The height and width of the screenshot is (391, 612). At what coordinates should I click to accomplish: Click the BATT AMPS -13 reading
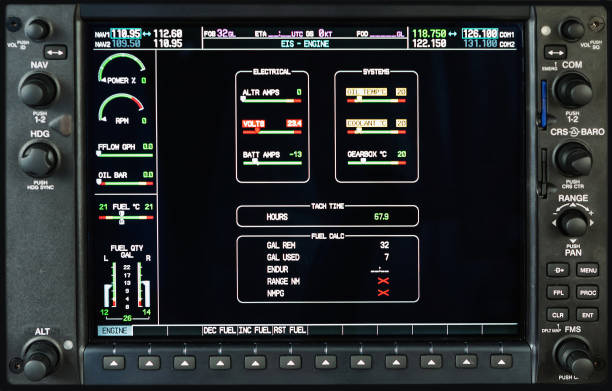pos(272,158)
